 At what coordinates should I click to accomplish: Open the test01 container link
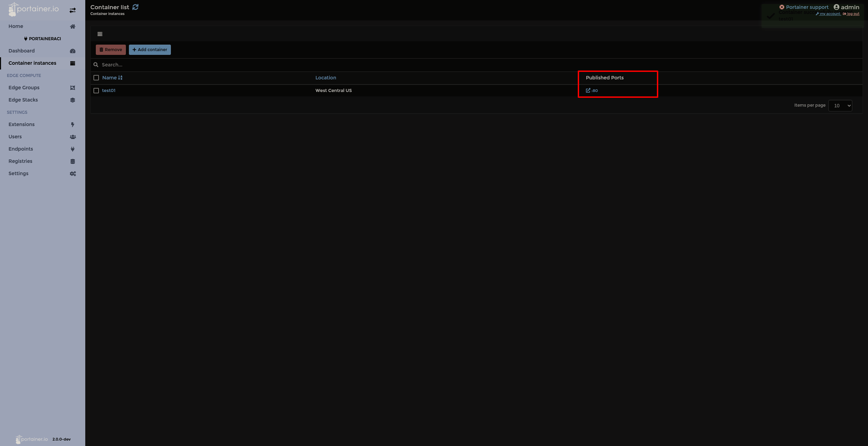point(109,90)
